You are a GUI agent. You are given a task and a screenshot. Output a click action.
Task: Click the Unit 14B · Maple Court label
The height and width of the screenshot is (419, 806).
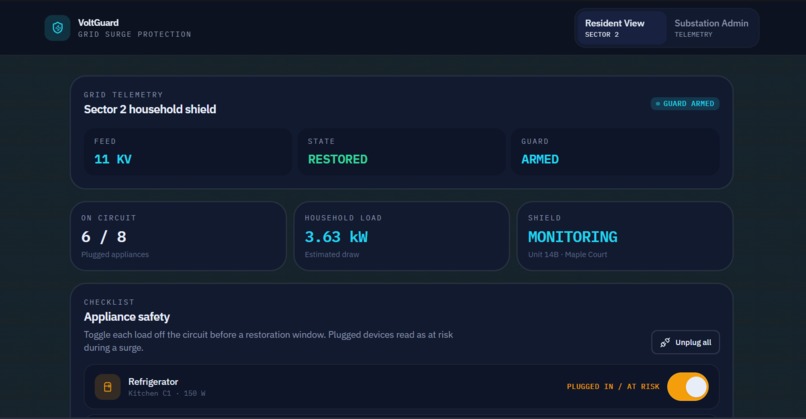click(567, 254)
